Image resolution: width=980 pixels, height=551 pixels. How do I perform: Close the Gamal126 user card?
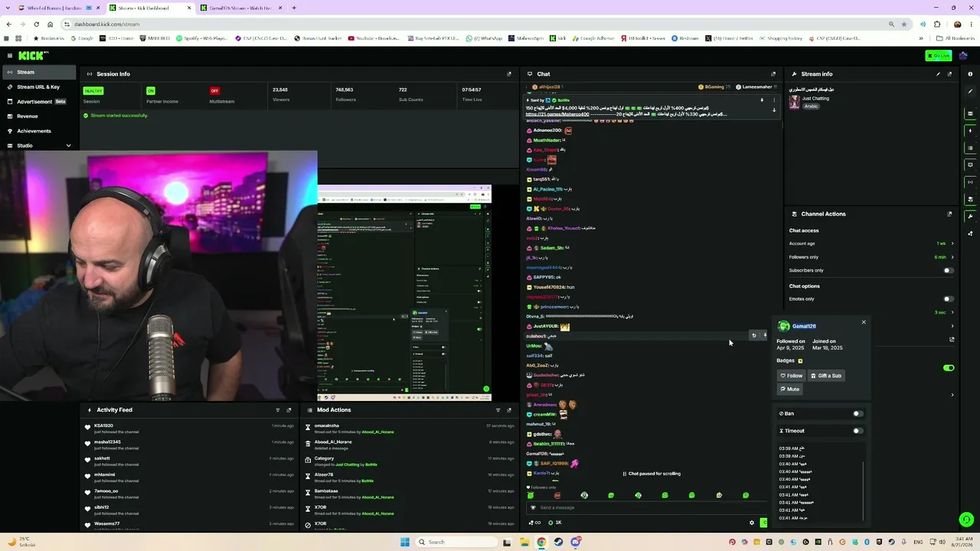pos(864,322)
